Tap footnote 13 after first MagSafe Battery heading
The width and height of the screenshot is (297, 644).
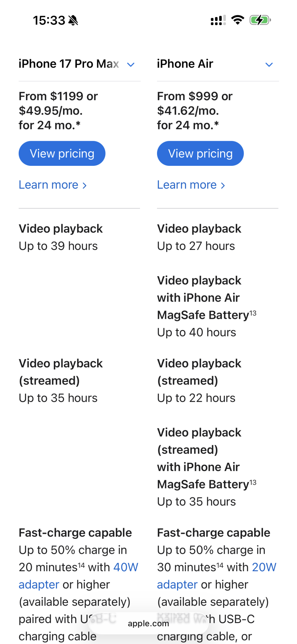coord(253,313)
